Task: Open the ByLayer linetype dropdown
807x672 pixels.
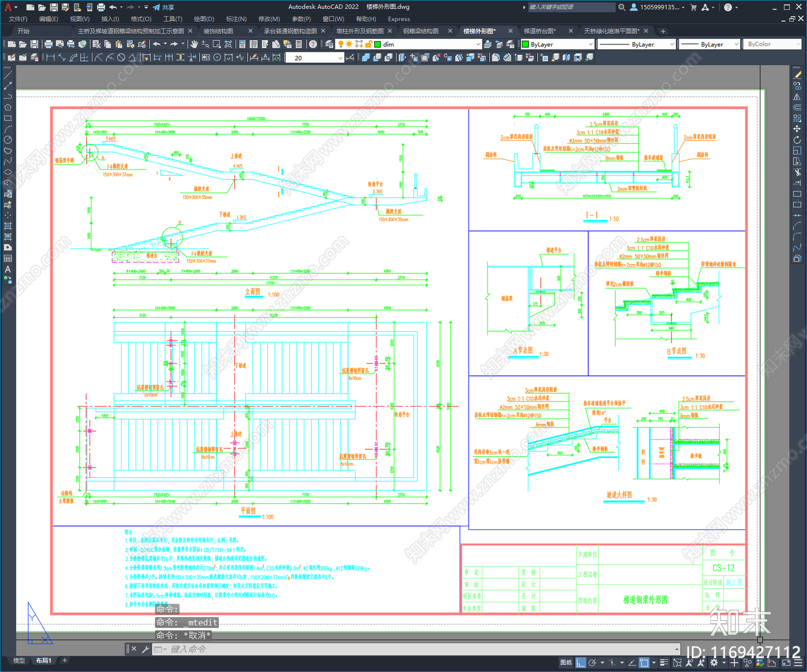Action: point(637,44)
